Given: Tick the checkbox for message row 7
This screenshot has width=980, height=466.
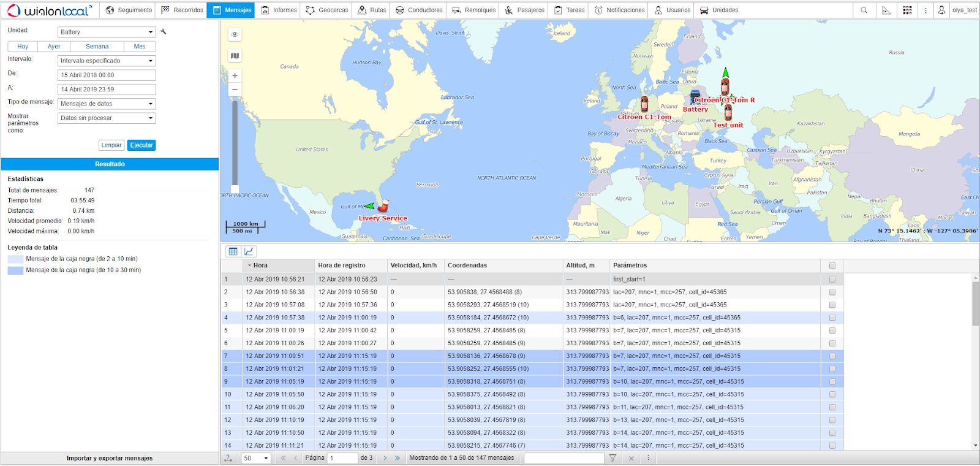Looking at the screenshot, I should click(832, 356).
